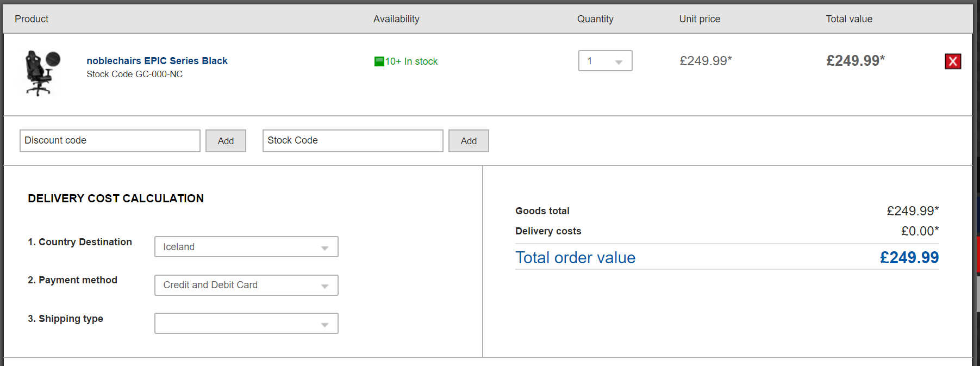This screenshot has width=980, height=366.
Task: Expand the Quantity dropdown
Action: tap(605, 61)
